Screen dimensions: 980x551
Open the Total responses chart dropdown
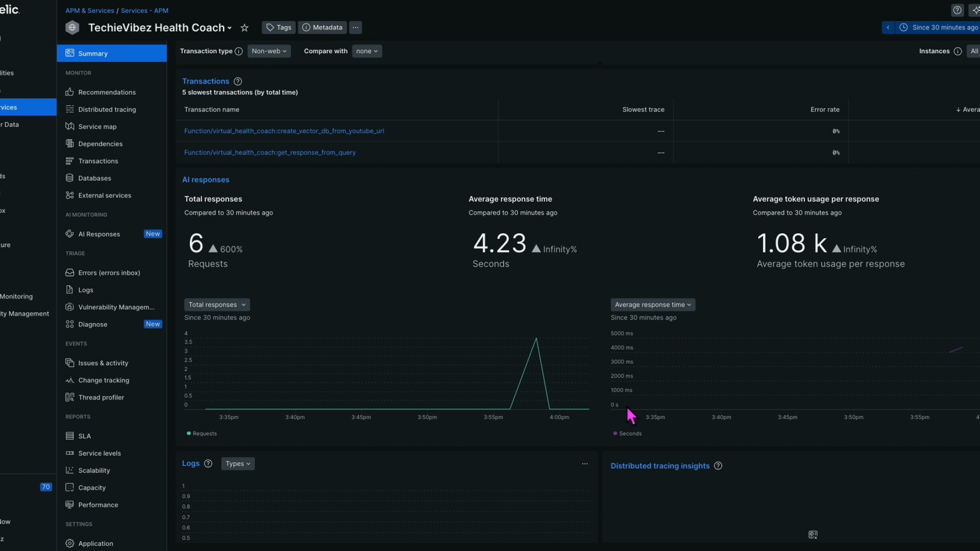(217, 305)
